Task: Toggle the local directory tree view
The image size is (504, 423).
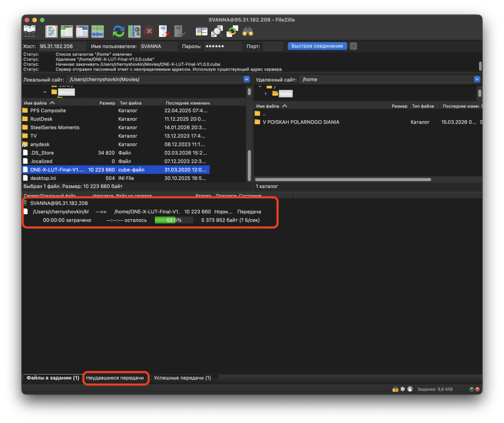Action: pos(66,32)
